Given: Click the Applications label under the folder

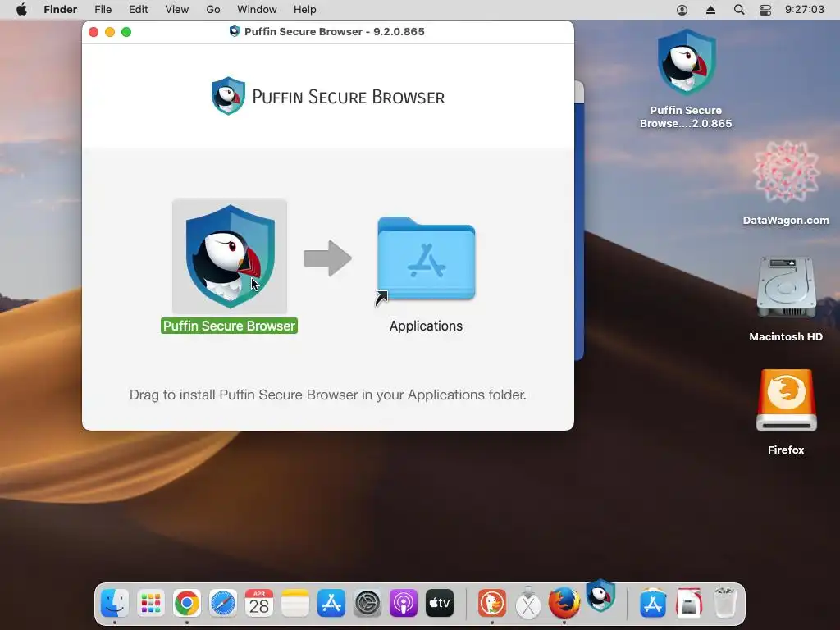Looking at the screenshot, I should point(426,326).
